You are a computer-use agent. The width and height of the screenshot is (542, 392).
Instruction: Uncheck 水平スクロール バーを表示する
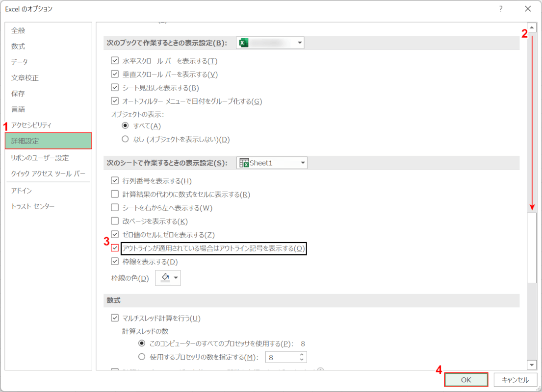115,61
